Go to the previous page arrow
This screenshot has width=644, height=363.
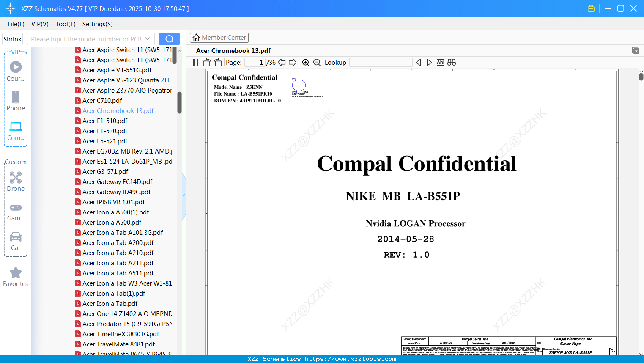pyautogui.click(x=282, y=63)
